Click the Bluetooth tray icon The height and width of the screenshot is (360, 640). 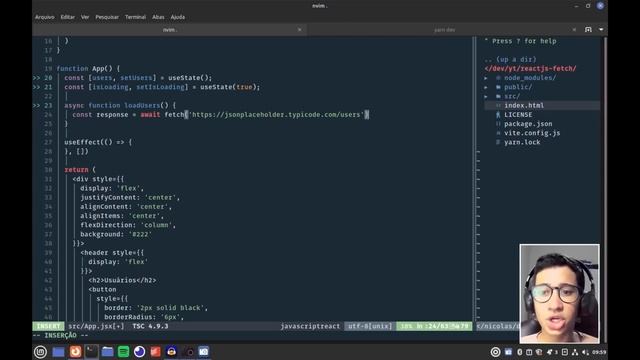[520, 352]
